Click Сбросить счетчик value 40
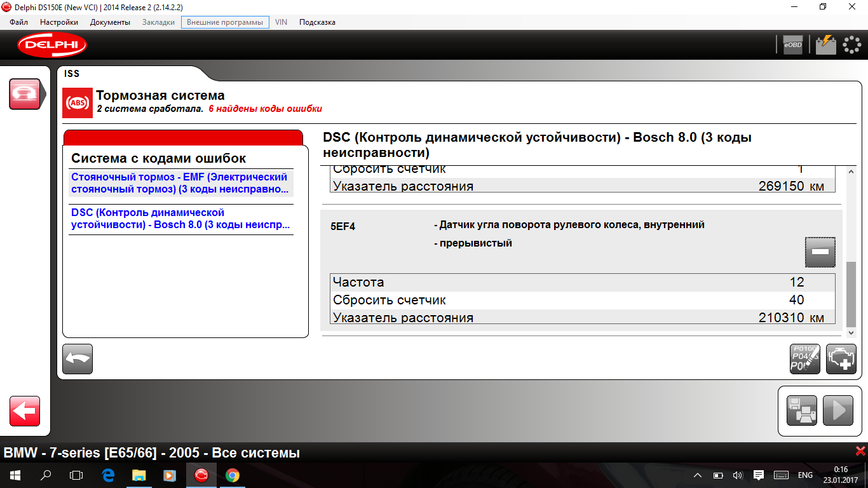This screenshot has height=488, width=868. pos(796,300)
